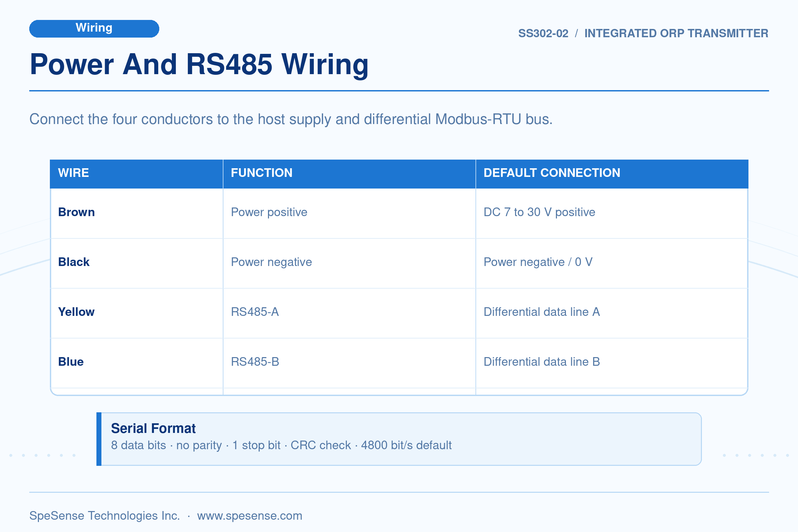Open the www.spesense.com link
This screenshot has height=532, width=798.
pyautogui.click(x=249, y=515)
